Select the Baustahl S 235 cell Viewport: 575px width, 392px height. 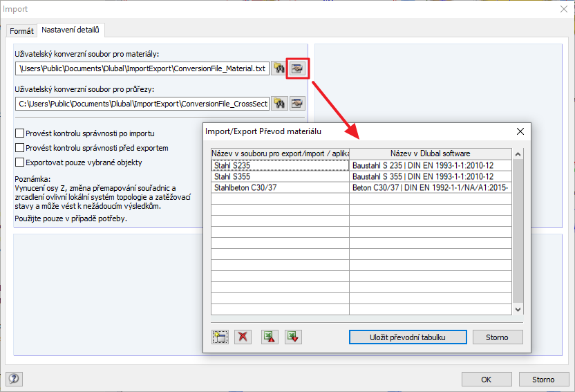431,165
